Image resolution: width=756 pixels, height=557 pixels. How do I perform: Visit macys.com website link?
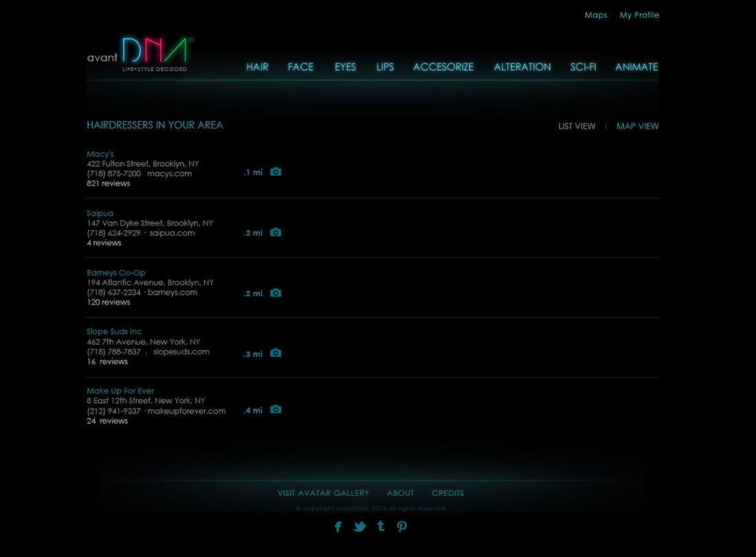tap(169, 174)
